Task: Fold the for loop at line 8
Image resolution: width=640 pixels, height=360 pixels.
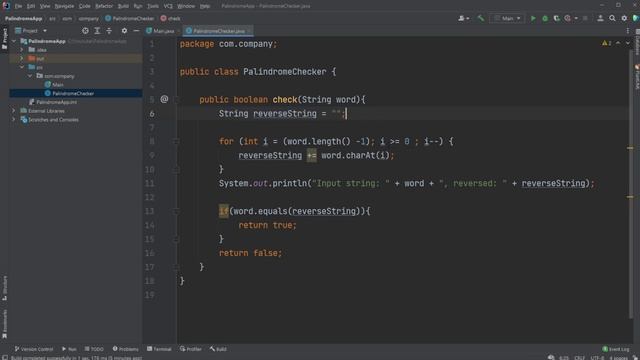Action: coord(176,142)
